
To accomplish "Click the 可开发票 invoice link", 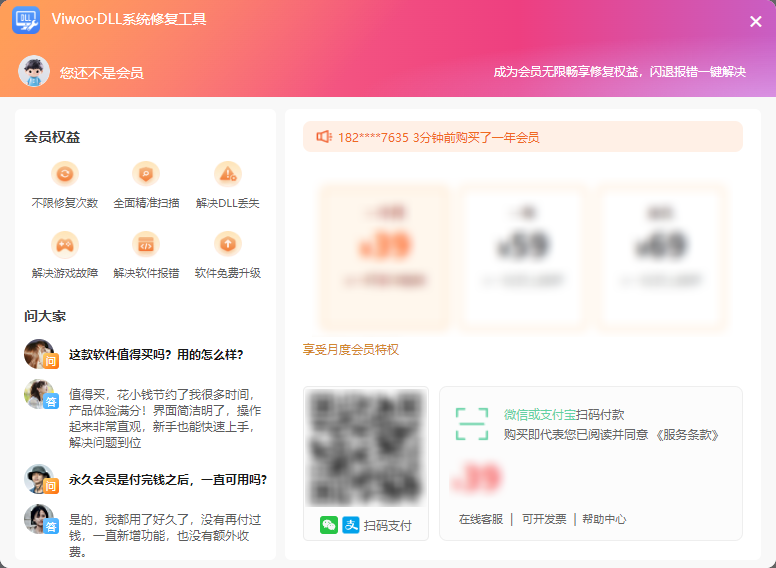I will tap(544, 519).
